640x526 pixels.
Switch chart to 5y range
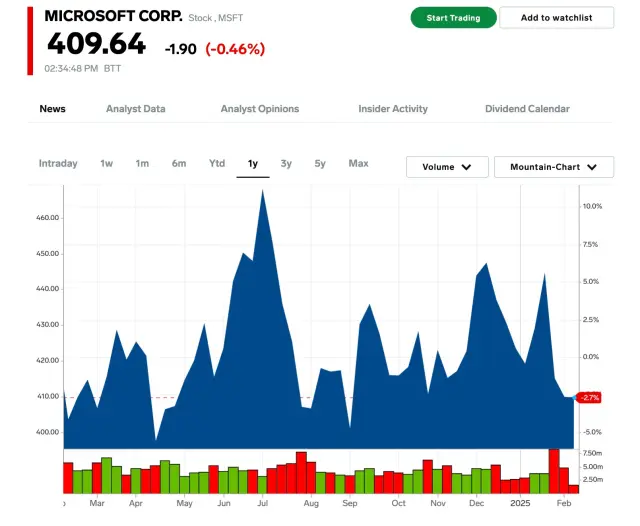tap(320, 164)
